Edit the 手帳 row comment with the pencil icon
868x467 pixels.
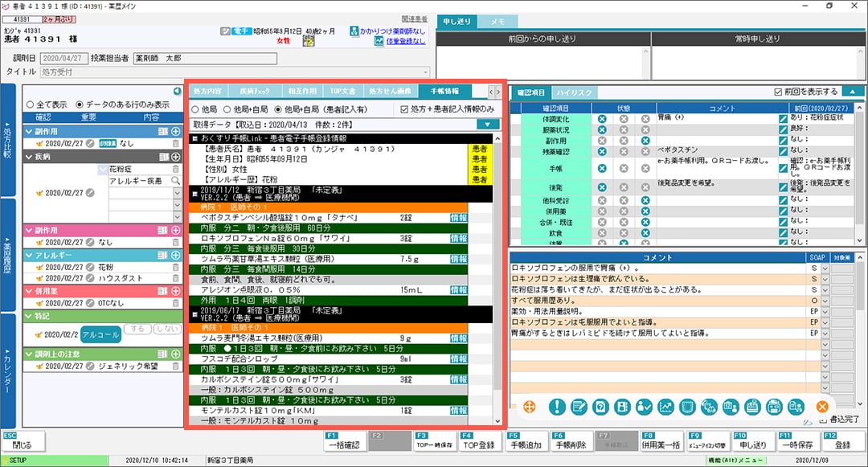[x=783, y=168]
